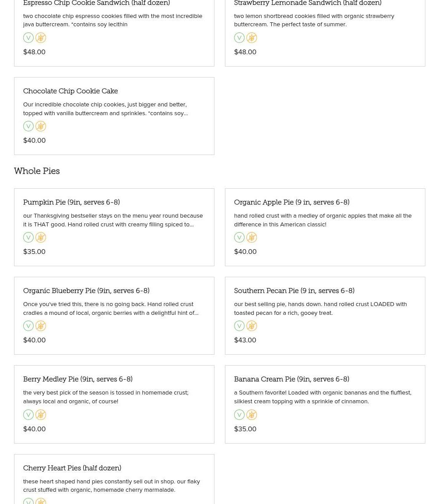Click the vegan icon on Pumpkin Pie
This screenshot has width=442, height=504.
pyautogui.click(x=28, y=237)
